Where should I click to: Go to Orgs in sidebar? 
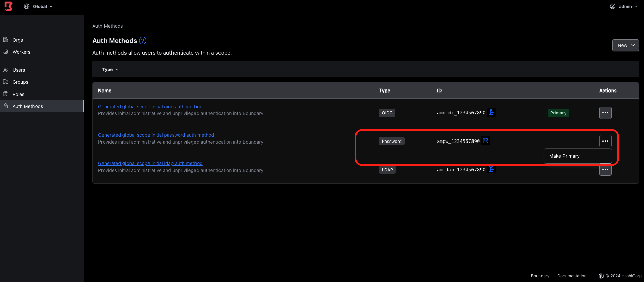click(18, 40)
